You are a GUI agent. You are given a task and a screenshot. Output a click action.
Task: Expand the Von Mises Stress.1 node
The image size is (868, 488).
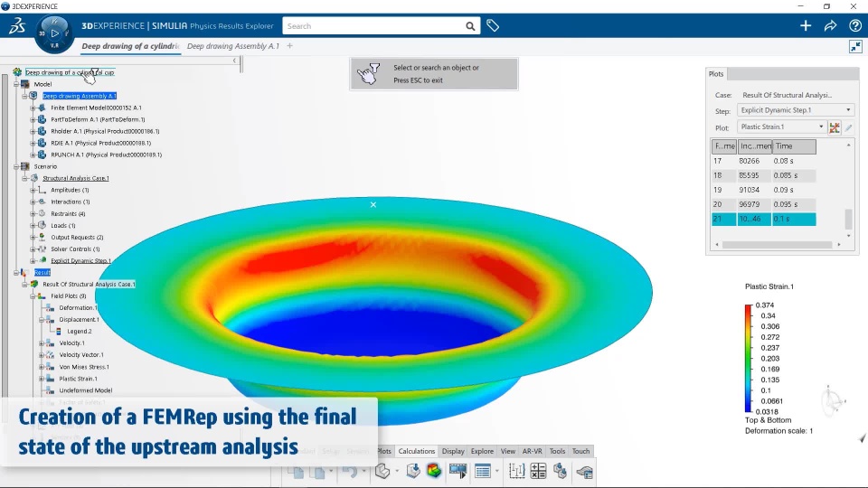[42, 367]
